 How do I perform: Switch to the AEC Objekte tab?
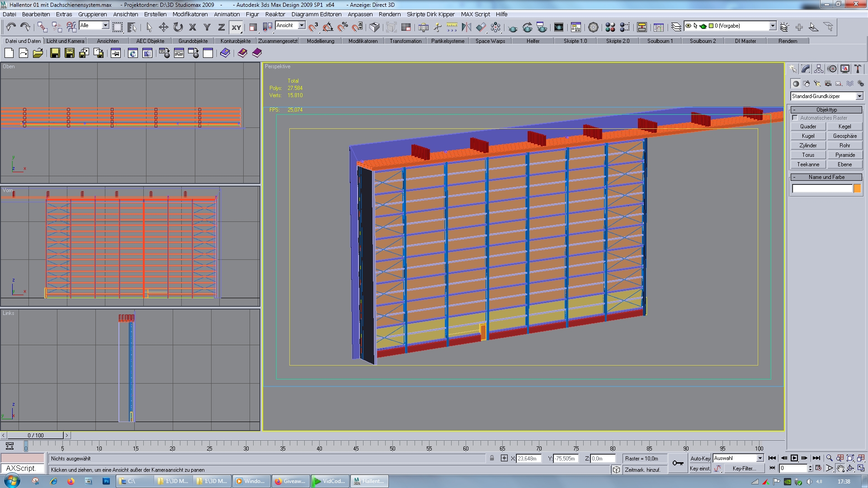click(150, 41)
